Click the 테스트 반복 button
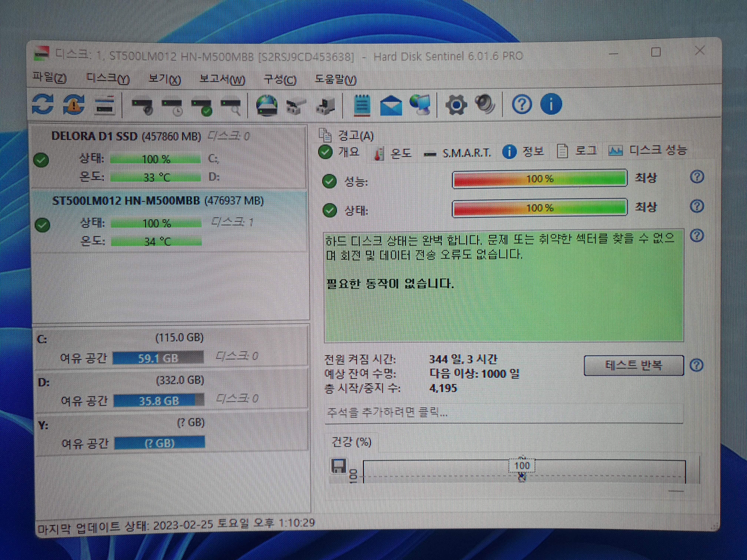Viewport: 747px width, 560px height. point(634,365)
